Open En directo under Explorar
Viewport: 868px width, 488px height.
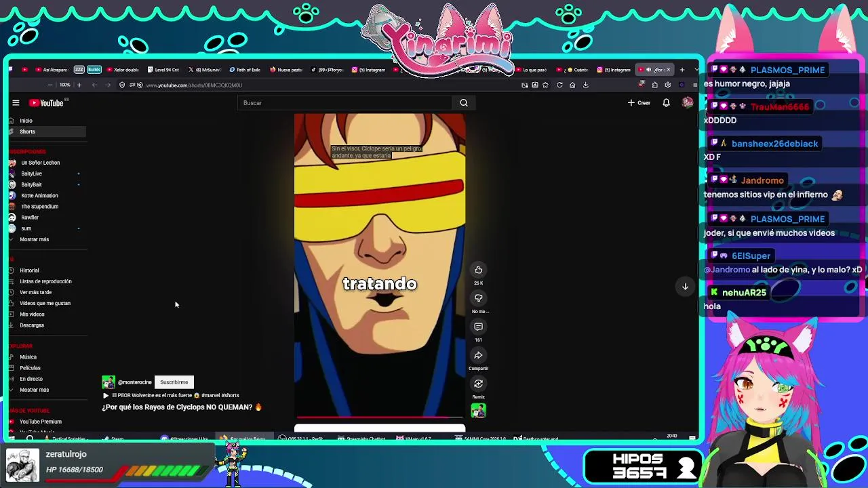coord(31,379)
